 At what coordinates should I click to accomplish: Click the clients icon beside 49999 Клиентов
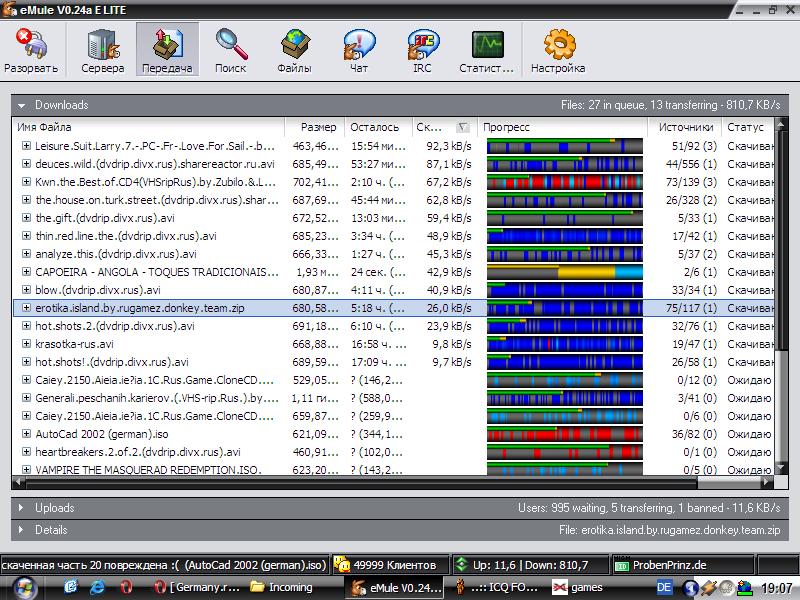[342, 565]
